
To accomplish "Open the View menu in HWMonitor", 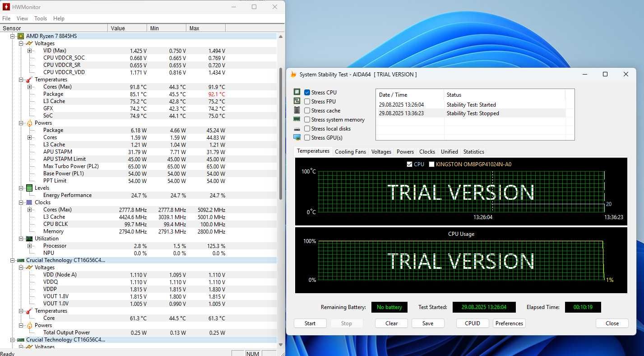I will pos(22,19).
